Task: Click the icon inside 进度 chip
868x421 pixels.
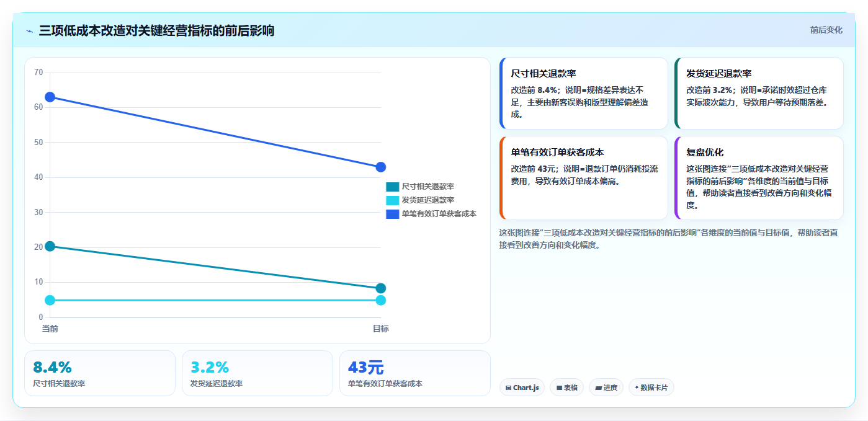Action: click(598, 388)
